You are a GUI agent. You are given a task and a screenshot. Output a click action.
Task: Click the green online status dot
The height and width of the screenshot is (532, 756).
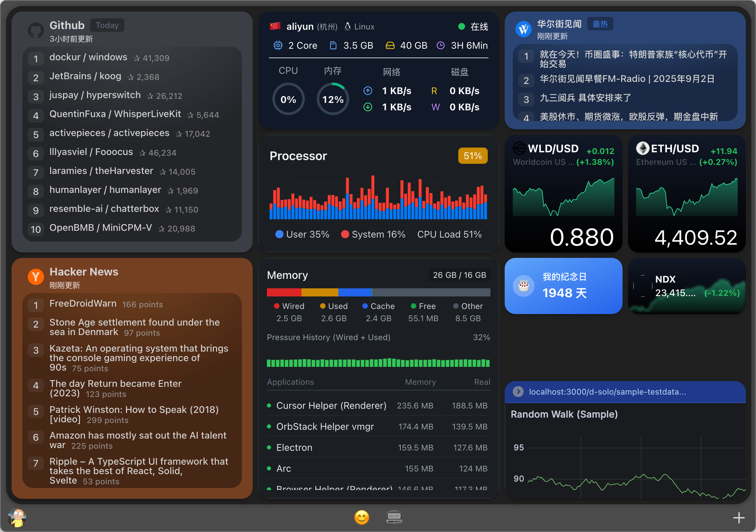coord(461,26)
